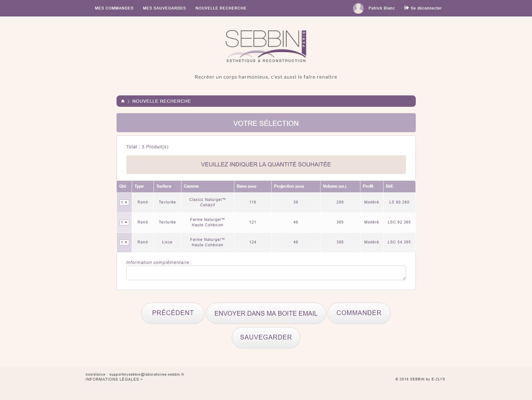Click support email address in footer
532x400 pixels.
[x=147, y=374]
